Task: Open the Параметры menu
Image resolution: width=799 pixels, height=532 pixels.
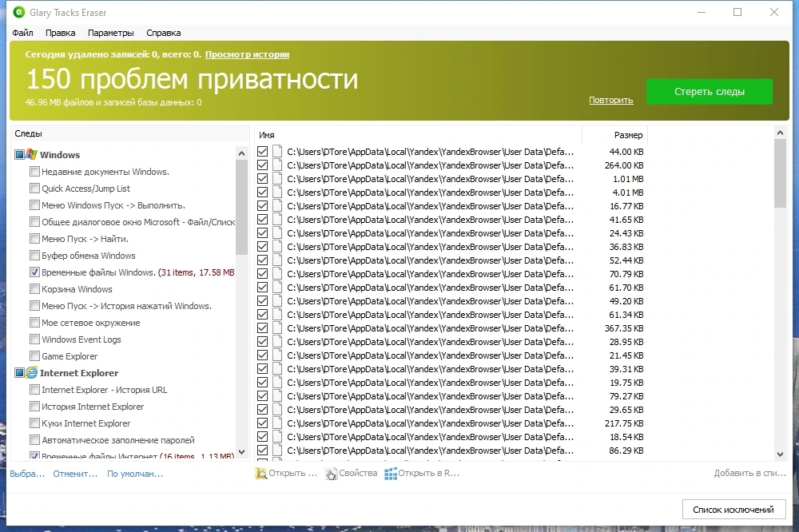Action: 110,33
